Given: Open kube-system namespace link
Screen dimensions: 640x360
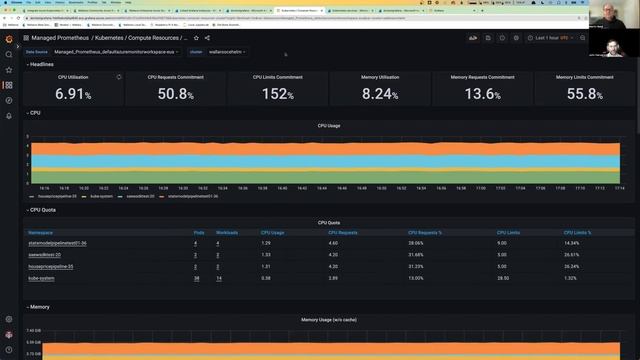Looking at the screenshot, I should point(41,278).
